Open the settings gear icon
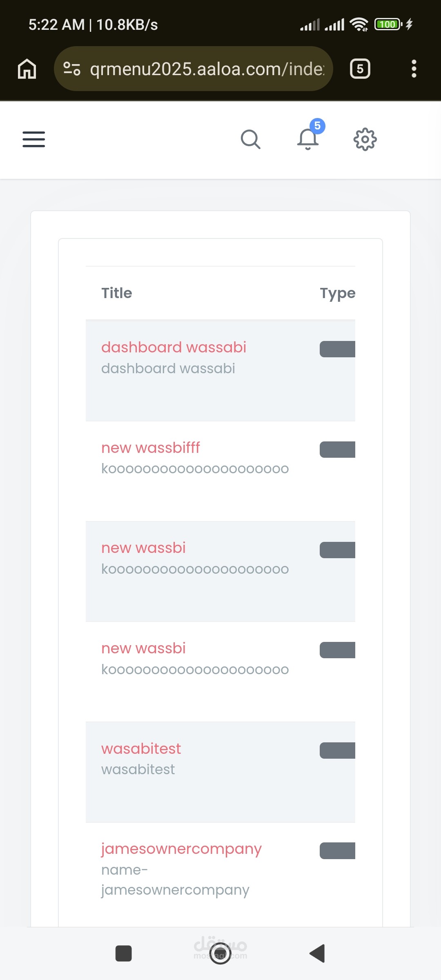 (x=365, y=140)
